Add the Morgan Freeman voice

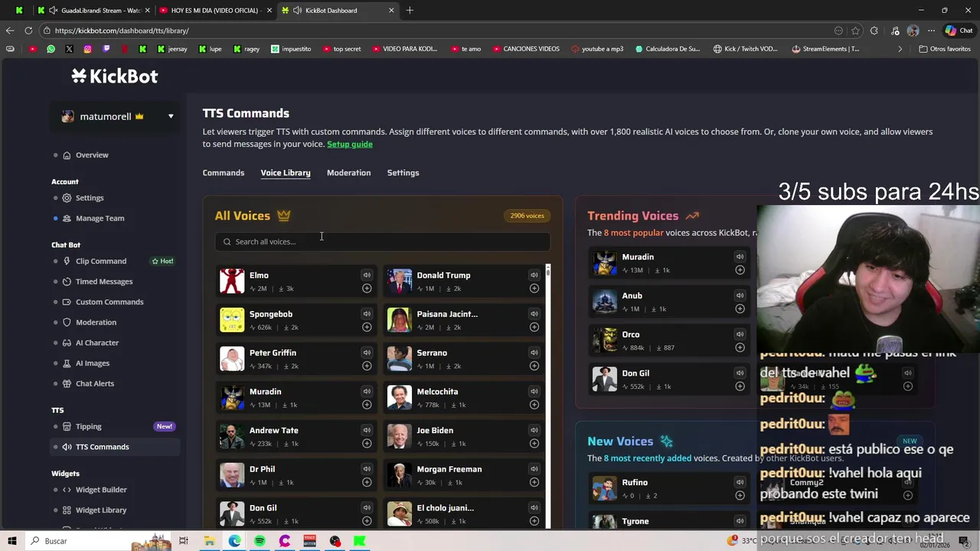pos(534,482)
